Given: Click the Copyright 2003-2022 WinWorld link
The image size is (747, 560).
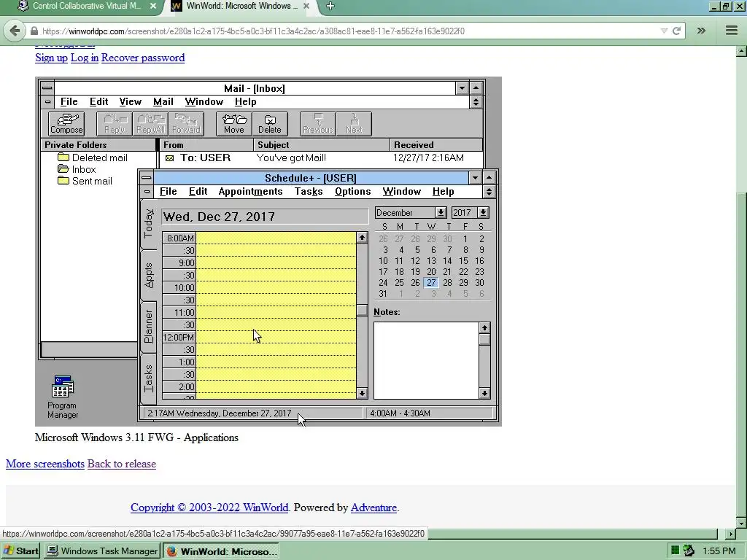Looking at the screenshot, I should 209,507.
